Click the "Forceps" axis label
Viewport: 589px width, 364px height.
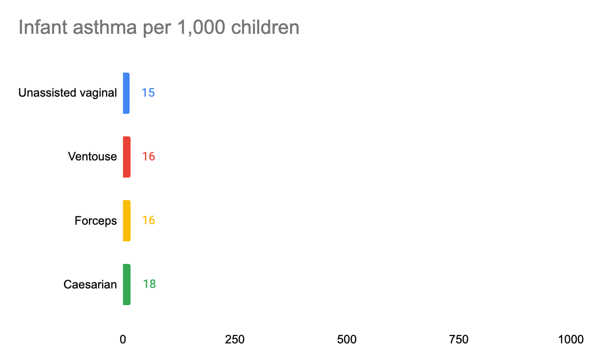[96, 221]
